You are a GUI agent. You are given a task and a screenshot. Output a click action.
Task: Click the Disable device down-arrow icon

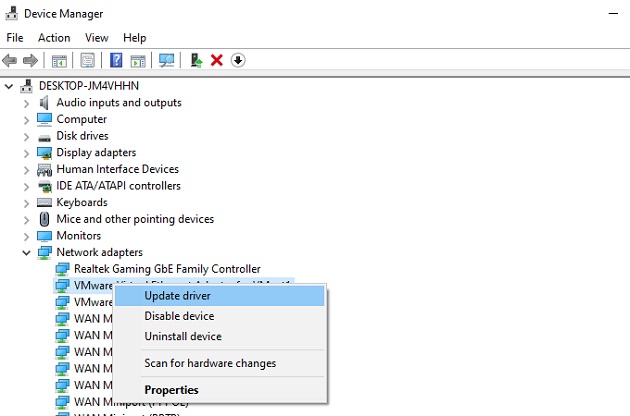pos(238,60)
